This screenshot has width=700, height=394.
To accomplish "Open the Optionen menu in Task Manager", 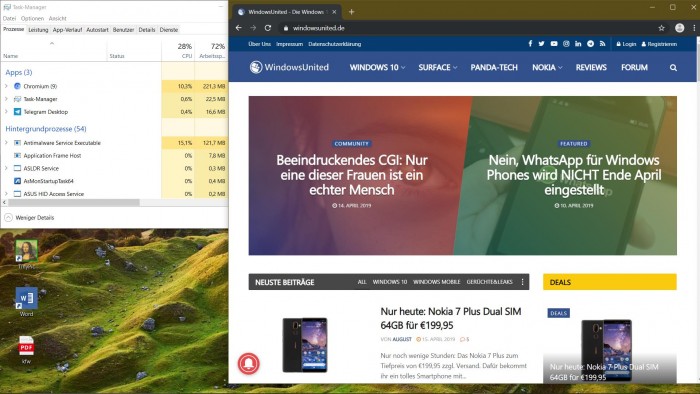I will [x=33, y=18].
